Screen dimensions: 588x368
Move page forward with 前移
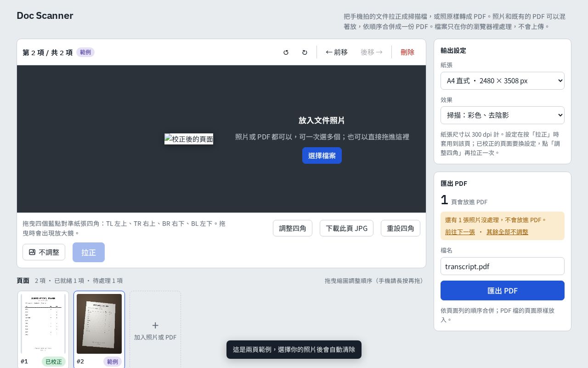point(337,52)
